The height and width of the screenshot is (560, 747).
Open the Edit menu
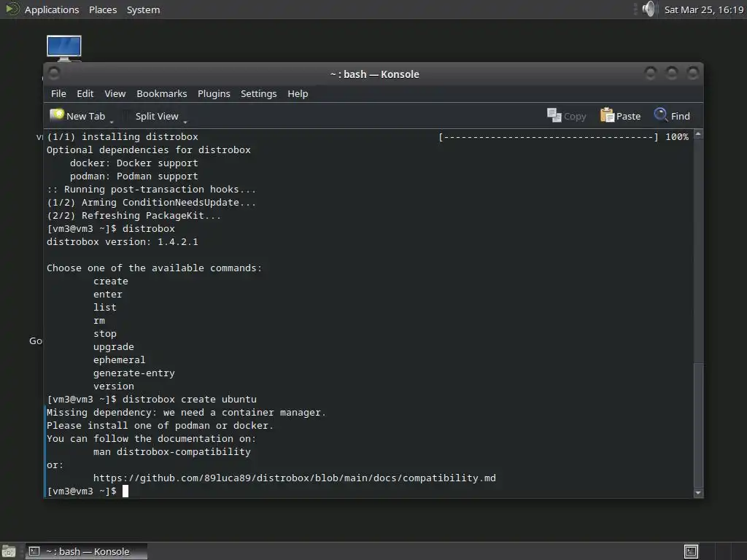coord(85,94)
